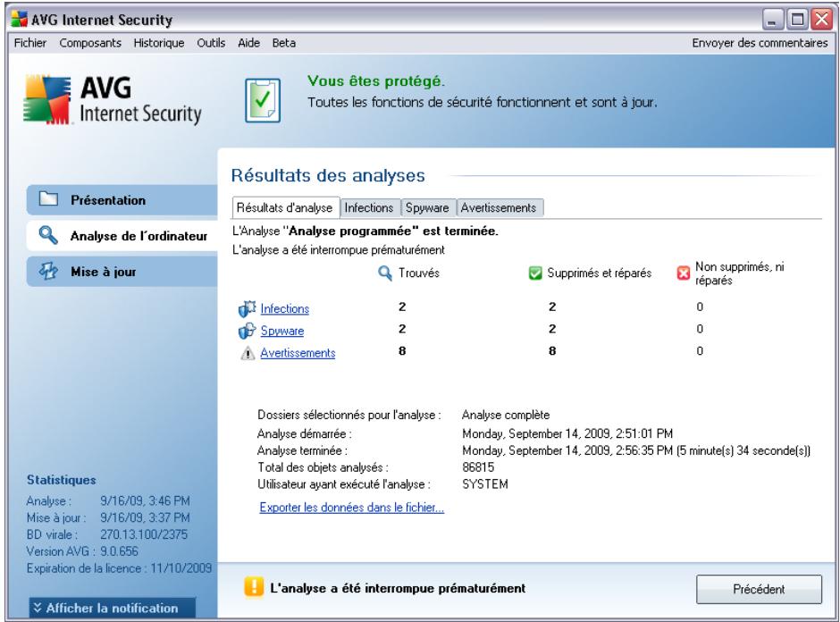This screenshot has width=840, height=622.
Task: Close the AVG Internet Security window
Action: click(822, 20)
